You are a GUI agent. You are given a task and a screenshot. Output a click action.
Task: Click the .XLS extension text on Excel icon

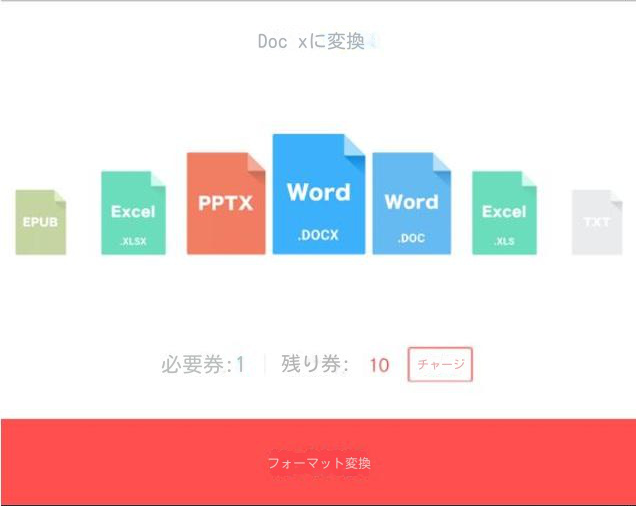504,241
